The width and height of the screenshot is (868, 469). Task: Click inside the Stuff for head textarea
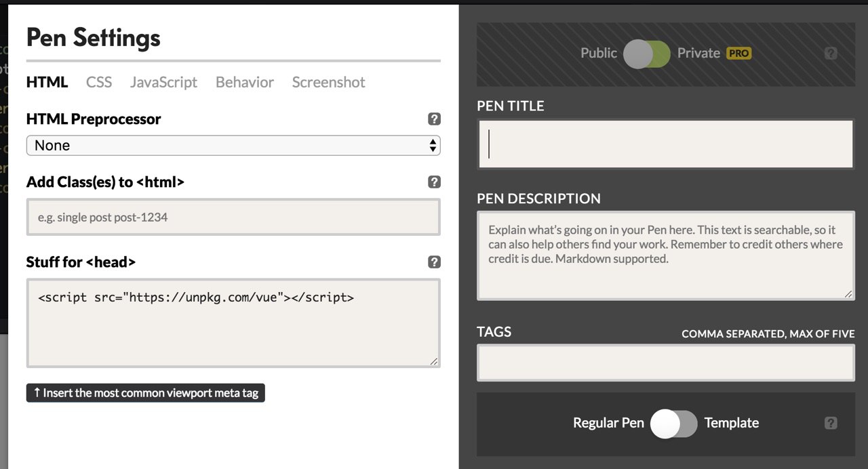[x=233, y=323]
